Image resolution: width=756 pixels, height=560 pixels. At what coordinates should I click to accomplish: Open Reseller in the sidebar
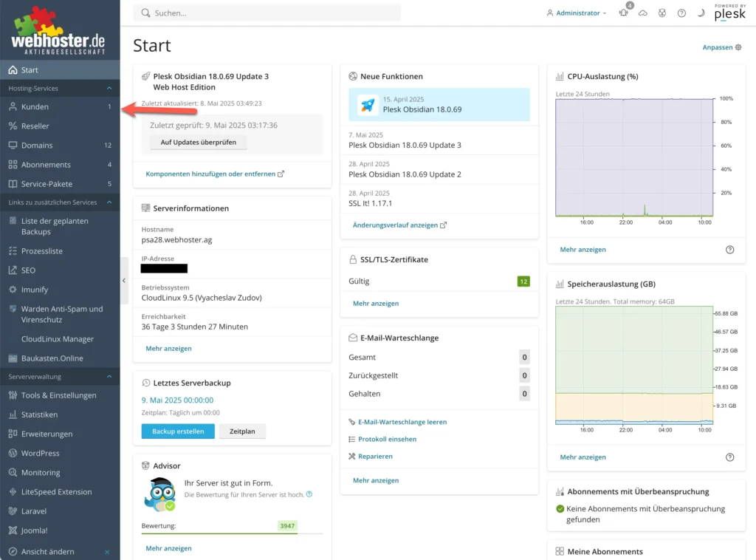point(60,126)
